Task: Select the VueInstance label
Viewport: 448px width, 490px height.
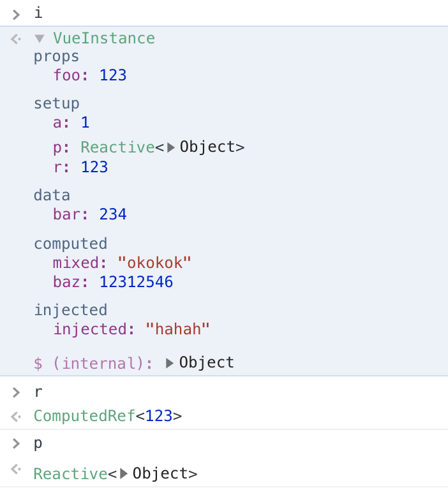Action: pyautogui.click(x=104, y=38)
